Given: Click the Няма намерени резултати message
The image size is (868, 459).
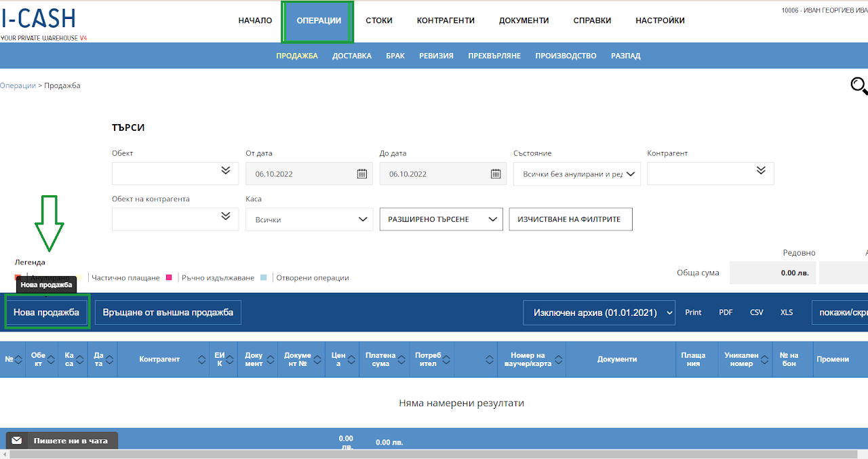Looking at the screenshot, I should coord(462,403).
